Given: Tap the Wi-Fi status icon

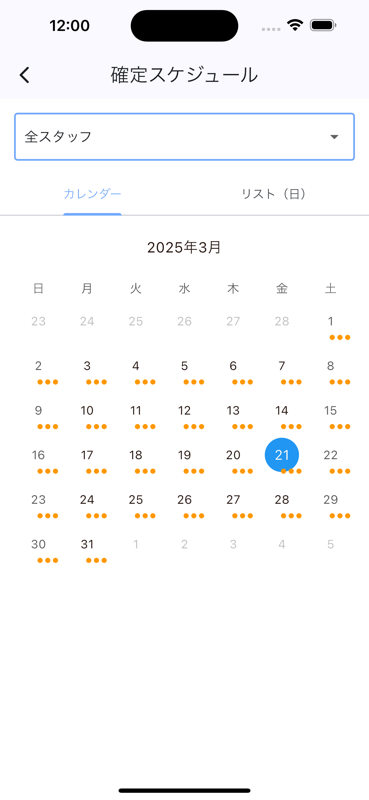Looking at the screenshot, I should pos(295,25).
